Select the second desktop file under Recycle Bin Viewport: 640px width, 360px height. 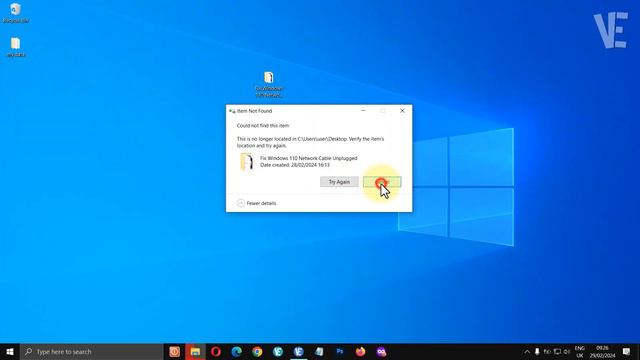point(16,47)
